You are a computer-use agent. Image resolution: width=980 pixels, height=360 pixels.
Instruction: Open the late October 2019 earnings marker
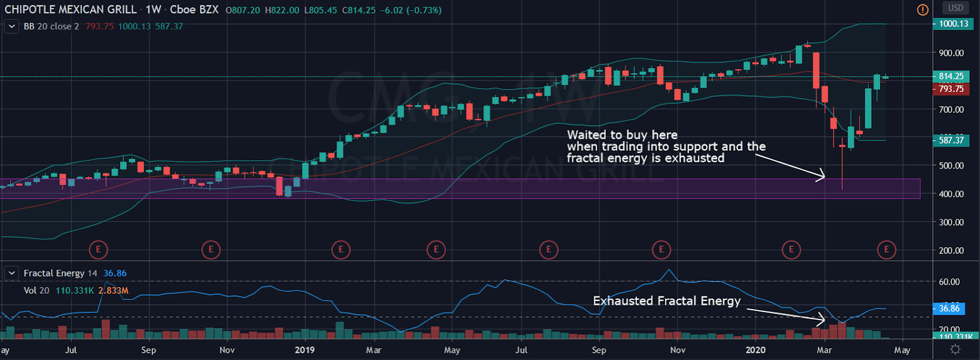[661, 250]
